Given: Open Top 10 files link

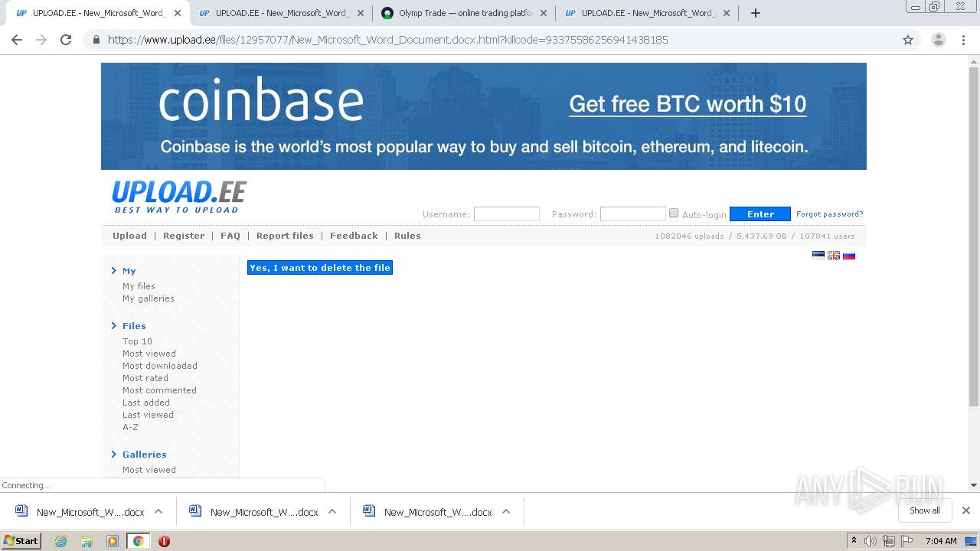Looking at the screenshot, I should click(137, 341).
